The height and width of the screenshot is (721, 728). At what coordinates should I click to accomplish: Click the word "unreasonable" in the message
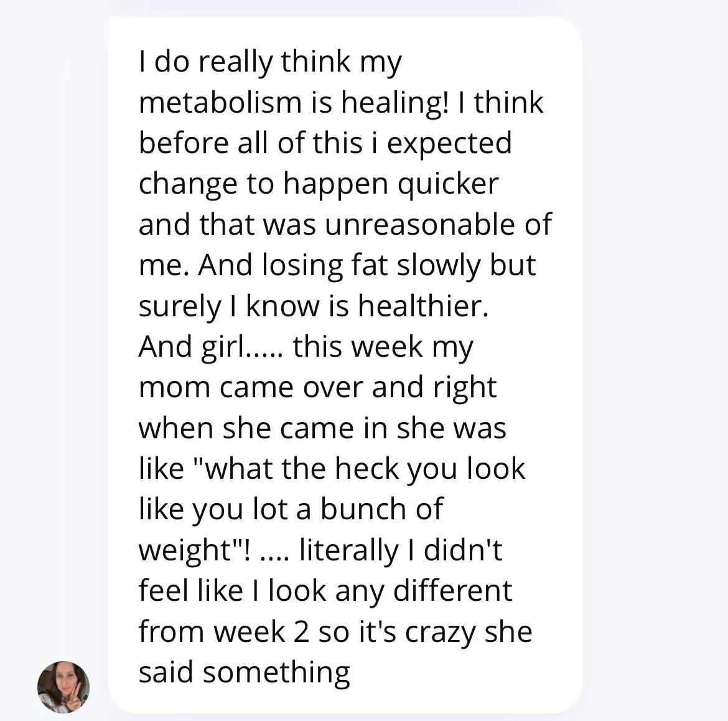420,224
